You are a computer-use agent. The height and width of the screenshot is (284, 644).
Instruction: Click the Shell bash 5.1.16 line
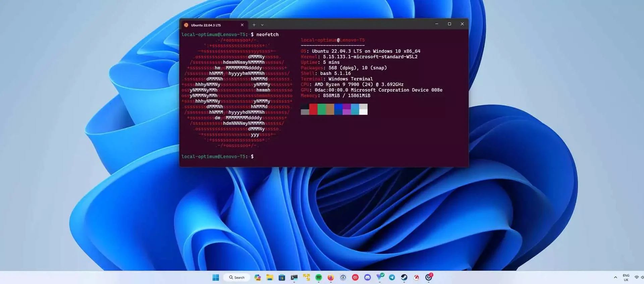[x=326, y=73]
